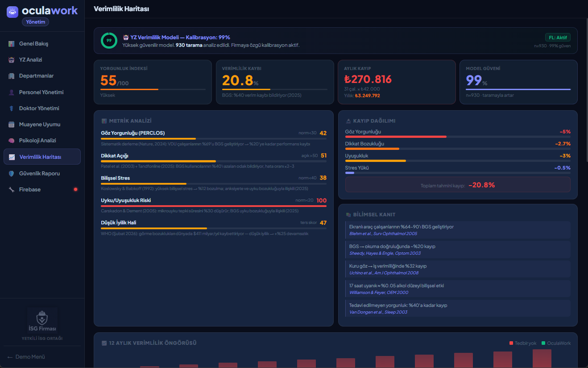588x368 pixels.
Task: Click the Uyku/Uyuşukluk Riski red bar
Action: pos(214,206)
